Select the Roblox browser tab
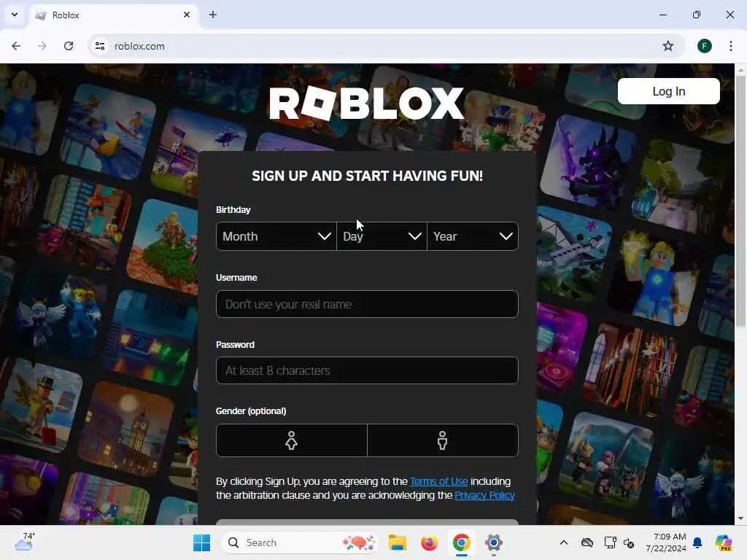This screenshot has width=747, height=560. 115,15
